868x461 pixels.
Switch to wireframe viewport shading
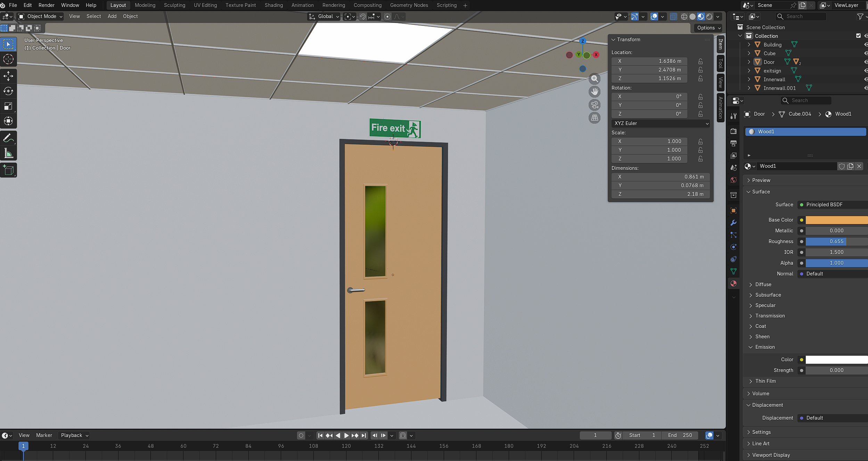click(x=684, y=17)
